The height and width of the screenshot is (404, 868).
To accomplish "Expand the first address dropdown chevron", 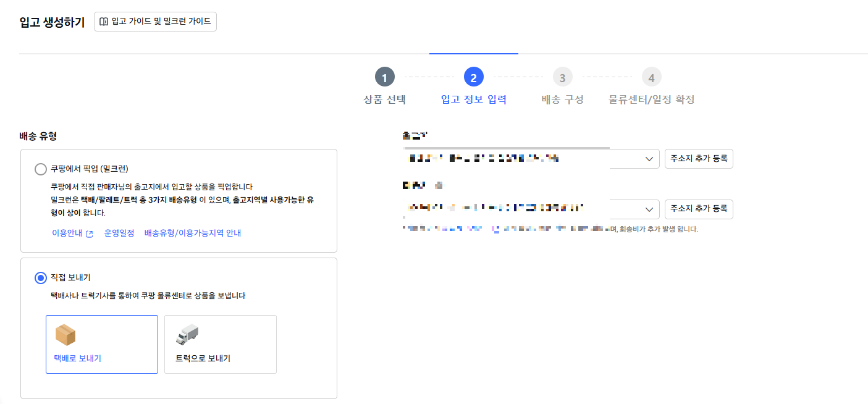I will (649, 159).
